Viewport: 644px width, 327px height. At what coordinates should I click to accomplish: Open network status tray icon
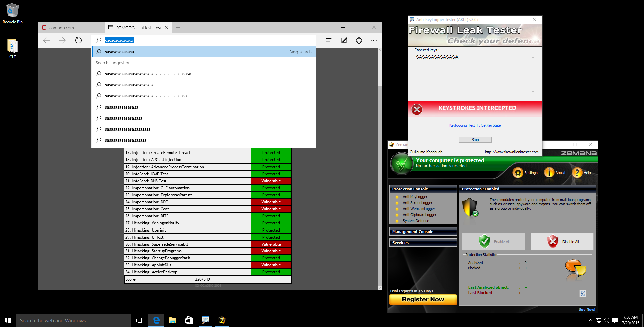pos(598,320)
